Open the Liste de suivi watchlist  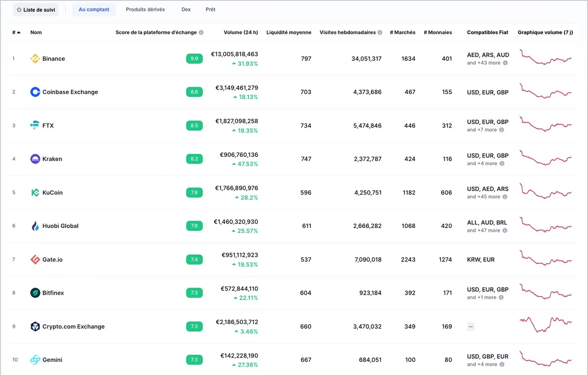(36, 10)
